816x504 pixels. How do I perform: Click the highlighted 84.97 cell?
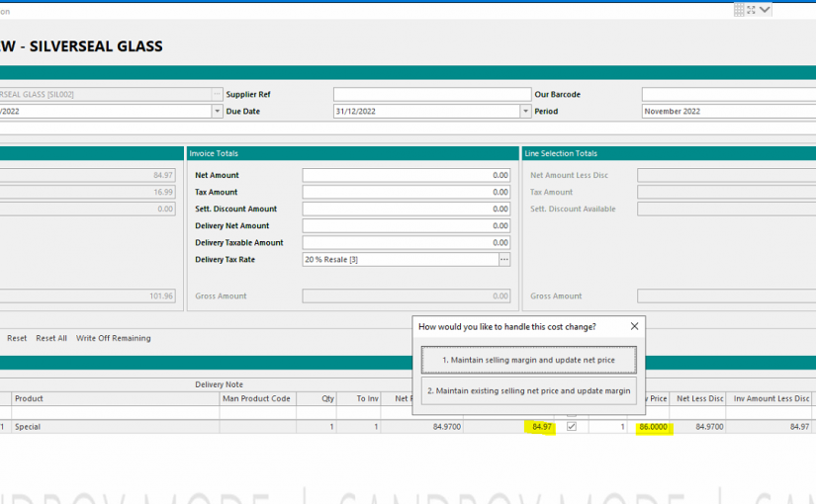coord(541,427)
